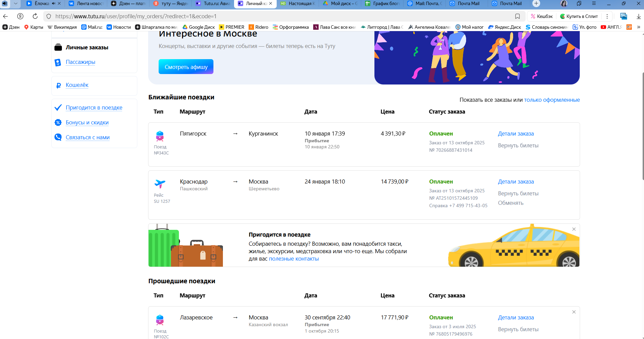This screenshot has width=644, height=339.
Task: Open the Кэшбэк extension button
Action: coord(542,16)
